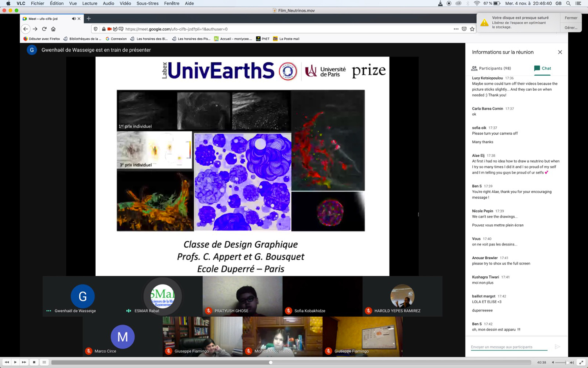Screen dimensions: 588x368
Task: Click the Firefox forward arrow
Action: [x=35, y=29]
